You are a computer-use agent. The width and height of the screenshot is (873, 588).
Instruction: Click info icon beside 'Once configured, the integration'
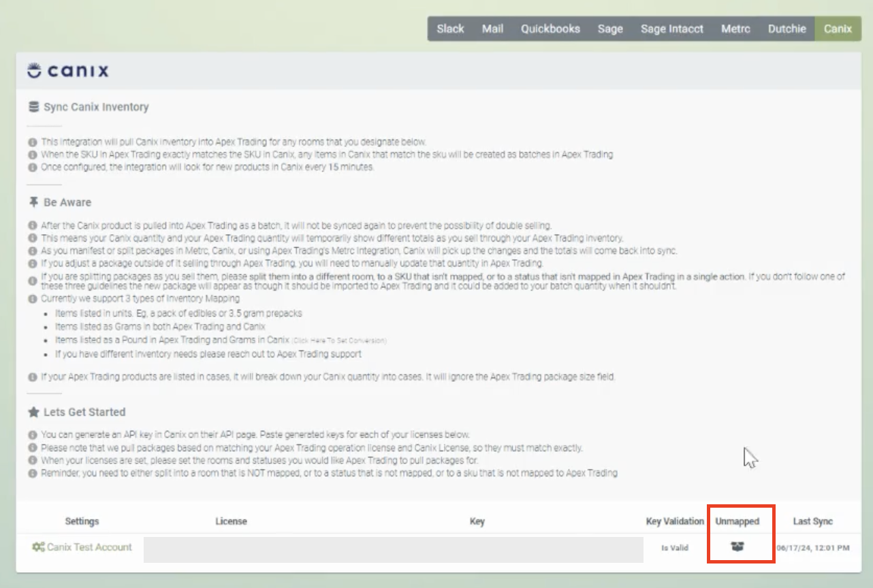[32, 167]
